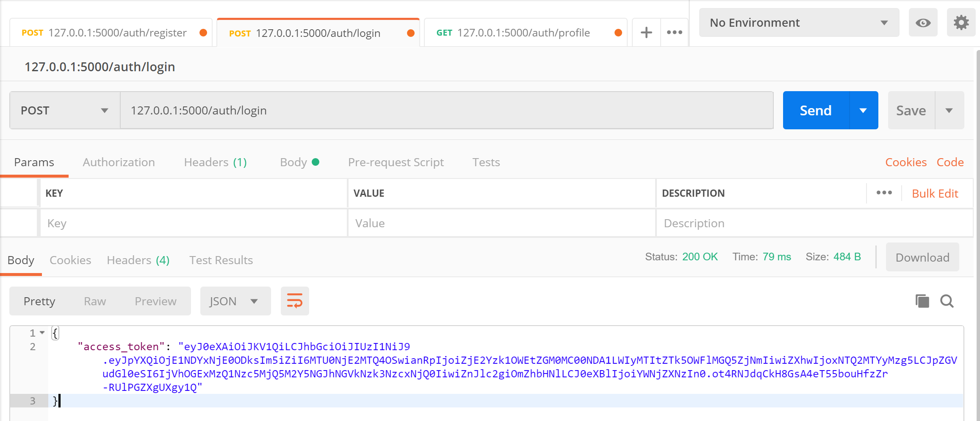Open a new request tab with plus icon
This screenshot has height=421, width=980.
pyautogui.click(x=645, y=32)
